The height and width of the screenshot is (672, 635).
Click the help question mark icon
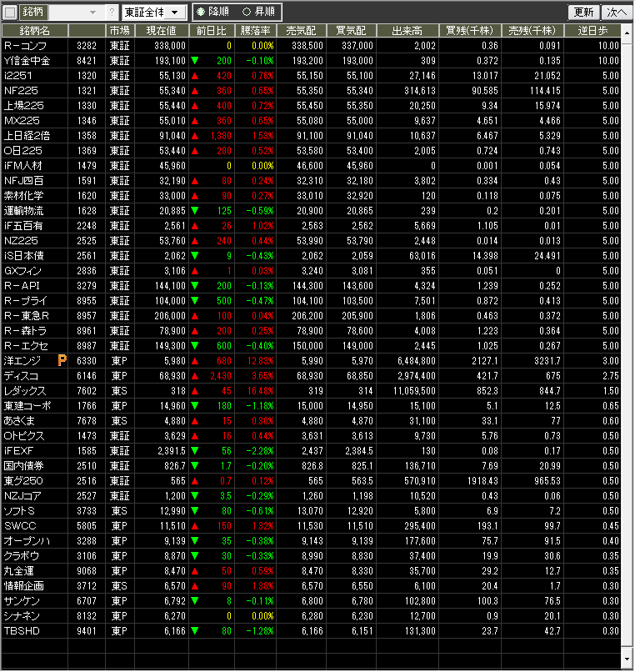click(112, 13)
